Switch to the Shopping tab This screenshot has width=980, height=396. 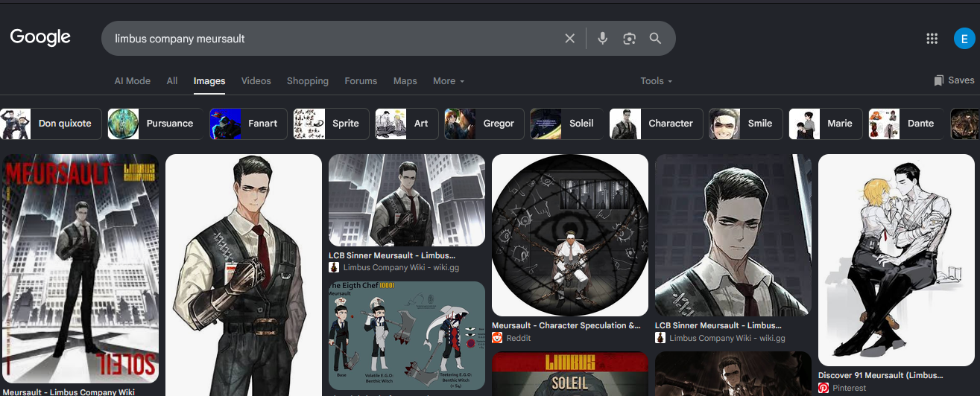coord(308,80)
